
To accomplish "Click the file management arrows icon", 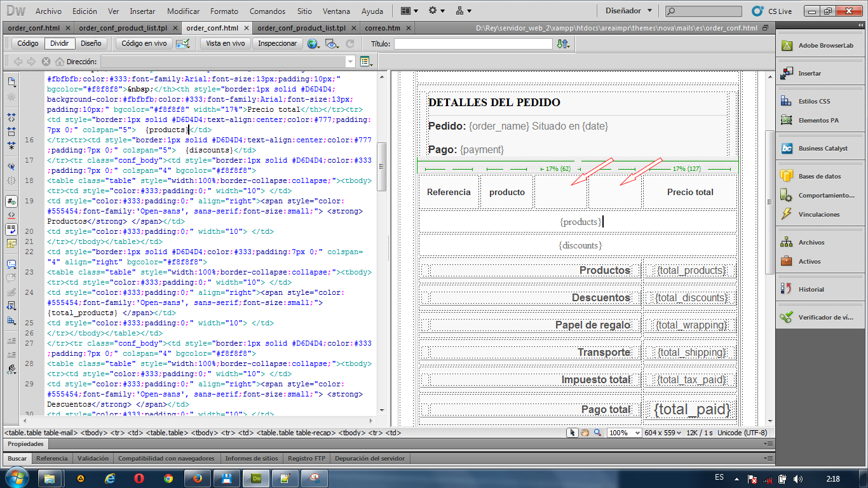I will (x=563, y=44).
